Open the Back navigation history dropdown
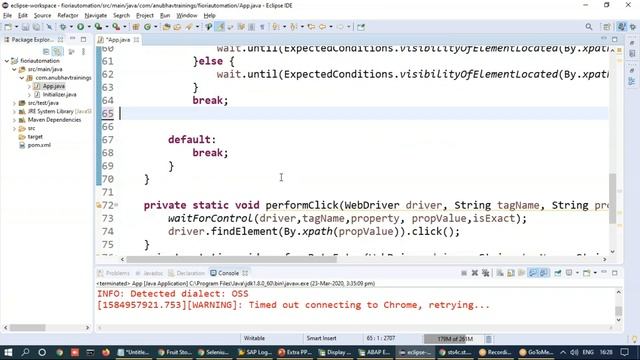The width and height of the screenshot is (640, 360). [x=331, y=27]
